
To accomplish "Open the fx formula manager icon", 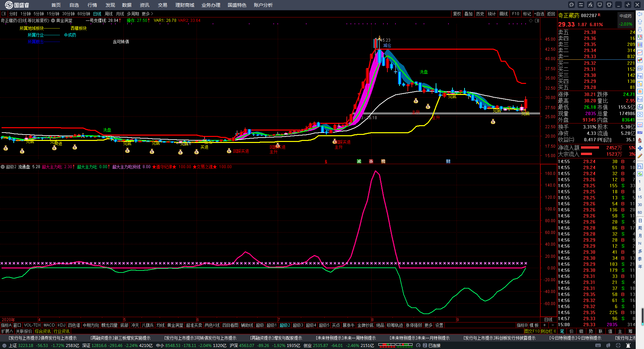I will pyautogui.click(x=590, y=5).
